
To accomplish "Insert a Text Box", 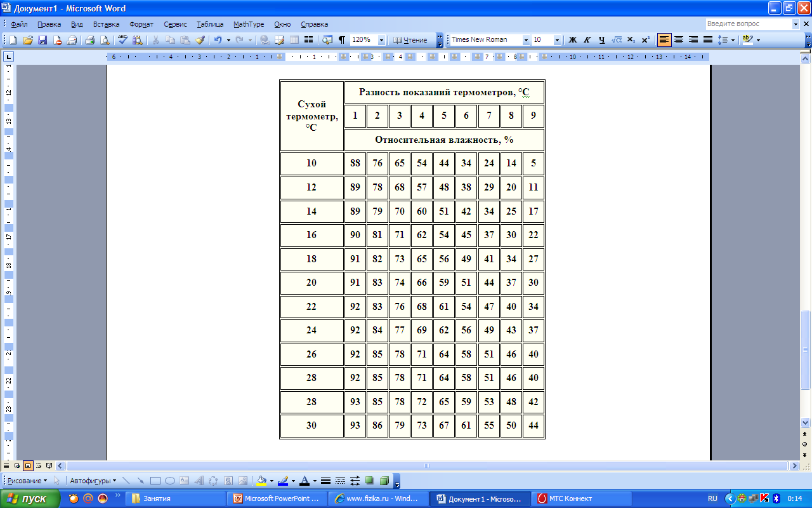I will tap(184, 481).
